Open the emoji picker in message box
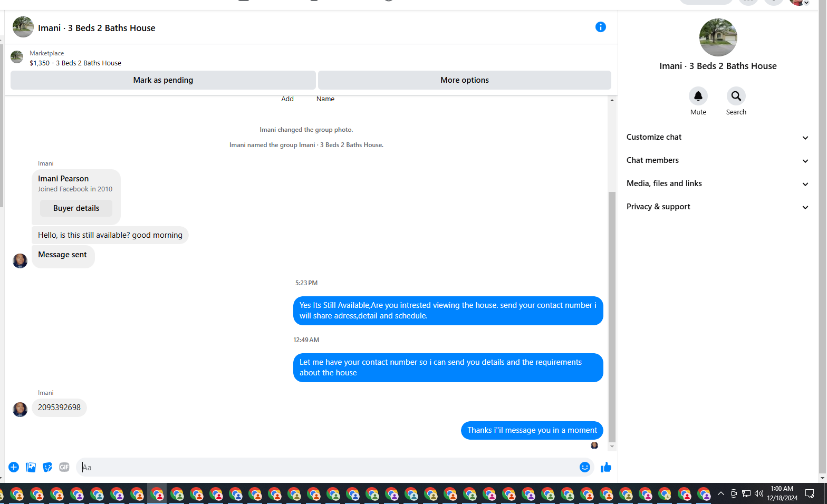This screenshot has height=504, width=827. pyautogui.click(x=584, y=467)
